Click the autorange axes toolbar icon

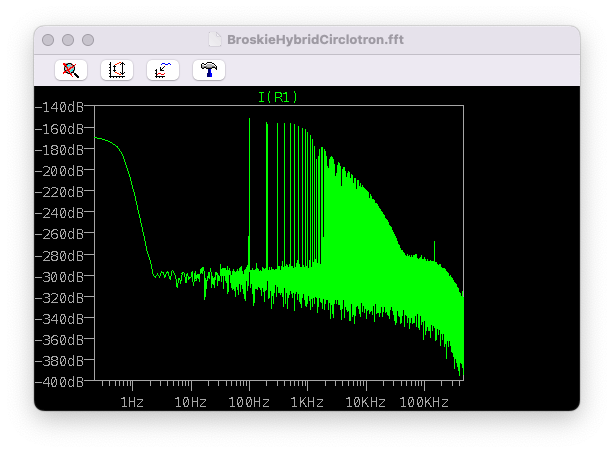[x=117, y=70]
